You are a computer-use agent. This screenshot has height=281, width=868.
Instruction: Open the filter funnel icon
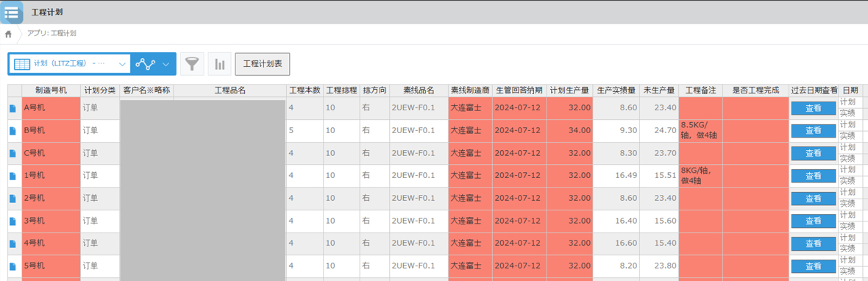(x=192, y=64)
